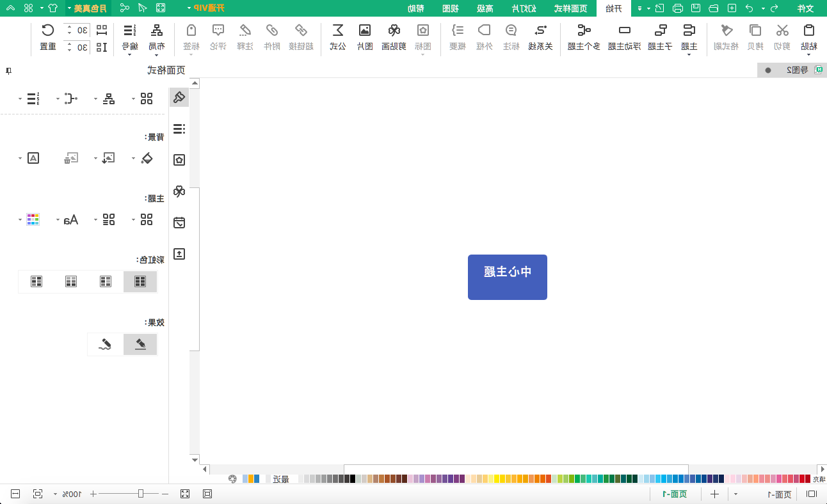Click the zoom out minus button
This screenshot has width=827, height=504.
coord(165,494)
